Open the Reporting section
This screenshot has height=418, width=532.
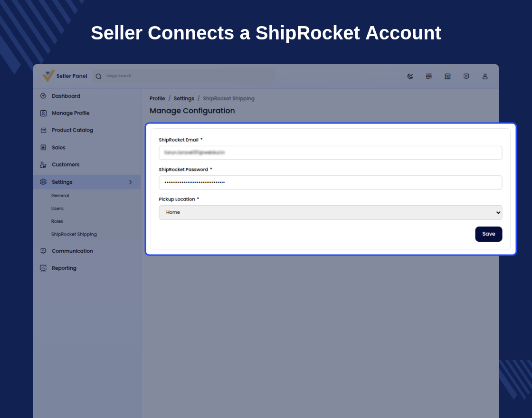[x=64, y=268]
